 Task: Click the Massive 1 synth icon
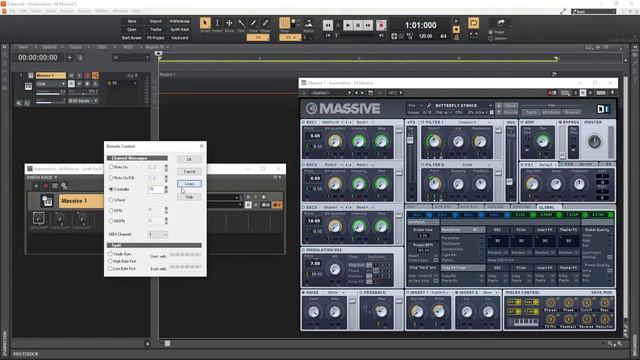(47, 201)
